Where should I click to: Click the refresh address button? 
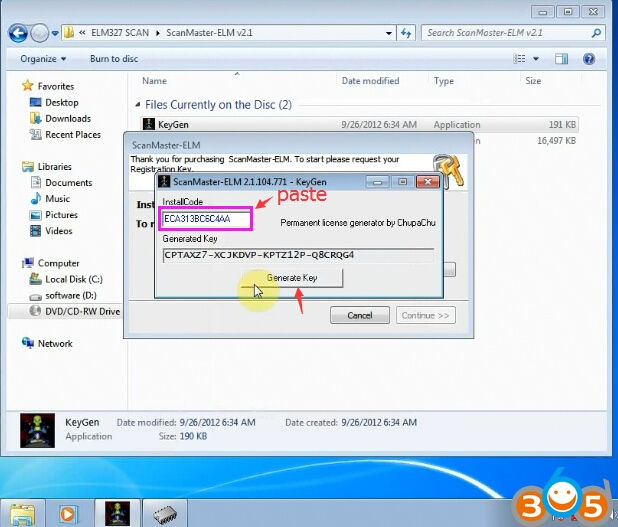click(406, 33)
